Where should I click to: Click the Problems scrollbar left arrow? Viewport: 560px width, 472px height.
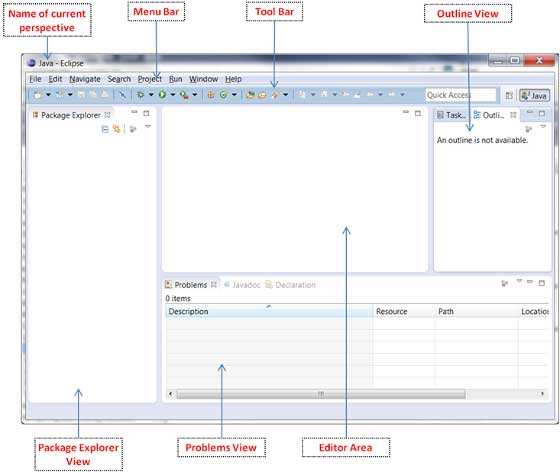[x=170, y=394]
